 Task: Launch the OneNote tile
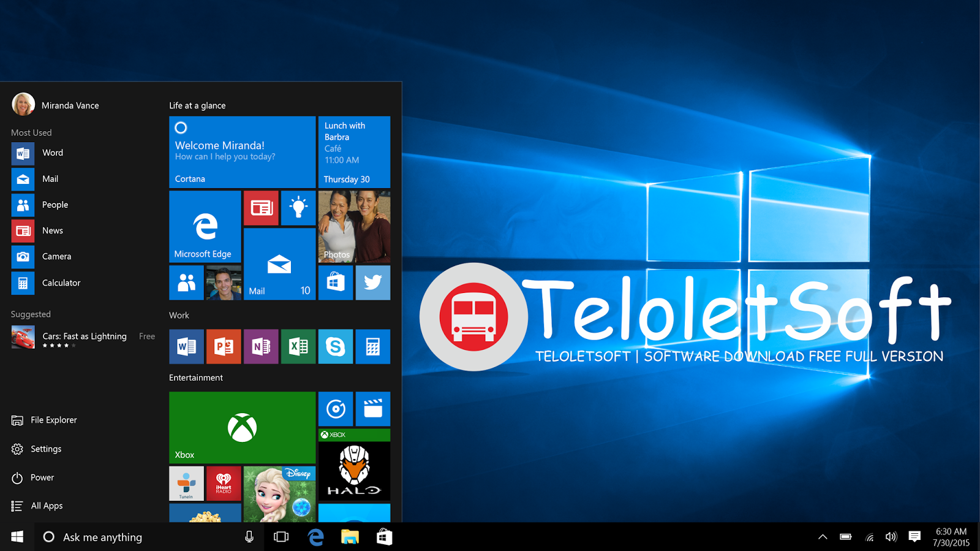[x=261, y=346]
